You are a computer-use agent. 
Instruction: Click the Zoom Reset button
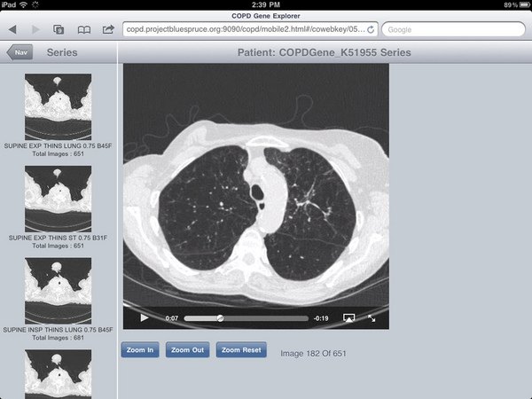(241, 350)
